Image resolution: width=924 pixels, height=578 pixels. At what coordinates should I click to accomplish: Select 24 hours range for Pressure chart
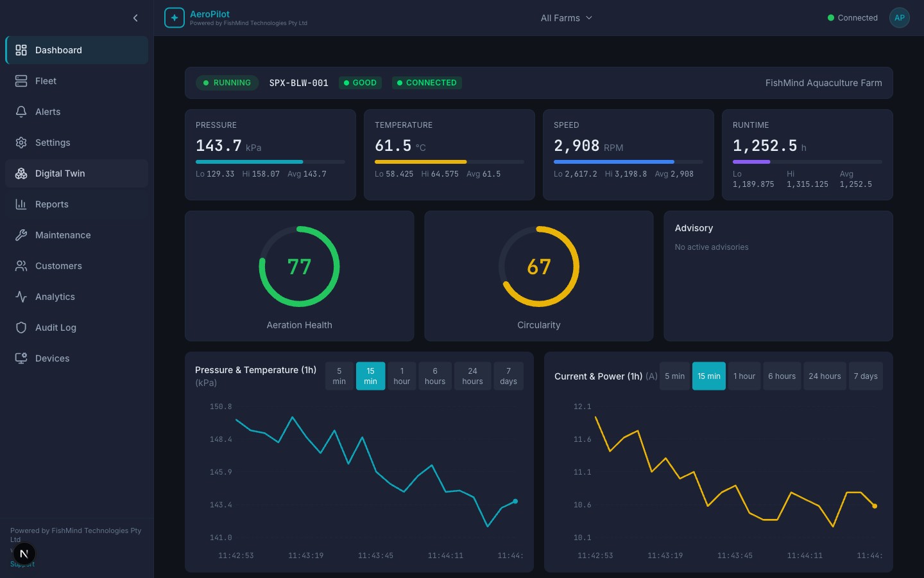point(473,376)
